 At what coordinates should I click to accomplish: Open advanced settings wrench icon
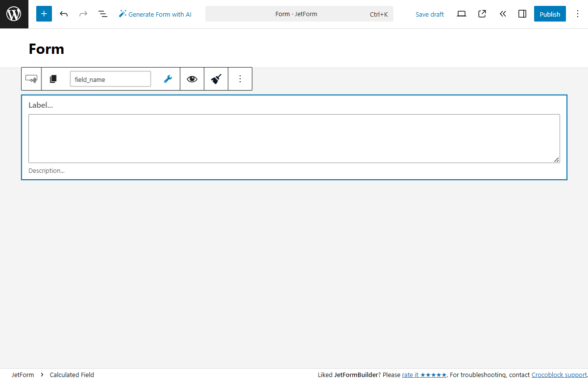[x=168, y=79]
